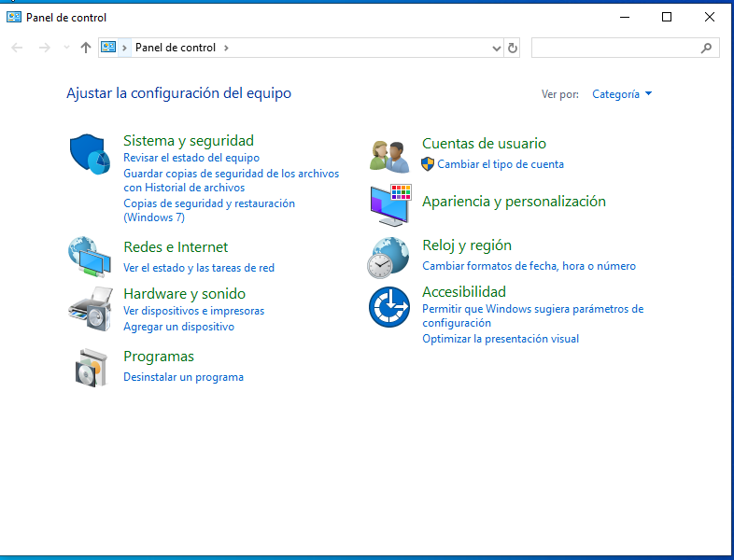Open Copias de seguridad y restauración (Windows 7)
734x560 pixels.
coord(209,210)
